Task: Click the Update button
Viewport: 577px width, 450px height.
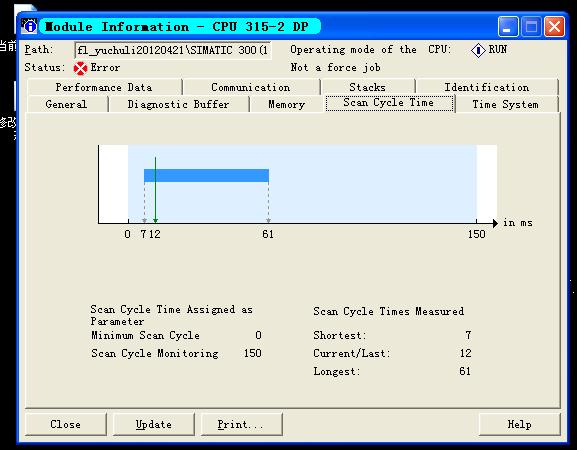Action: pos(154,424)
